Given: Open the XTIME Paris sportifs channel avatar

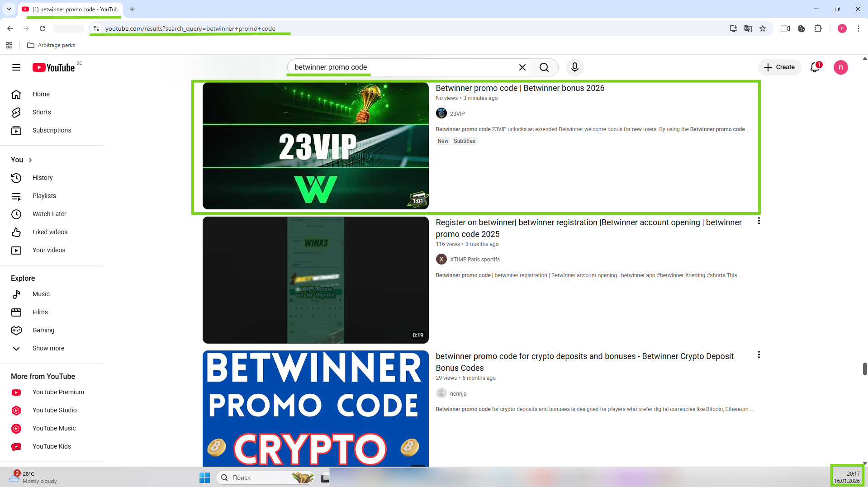Looking at the screenshot, I should [441, 259].
